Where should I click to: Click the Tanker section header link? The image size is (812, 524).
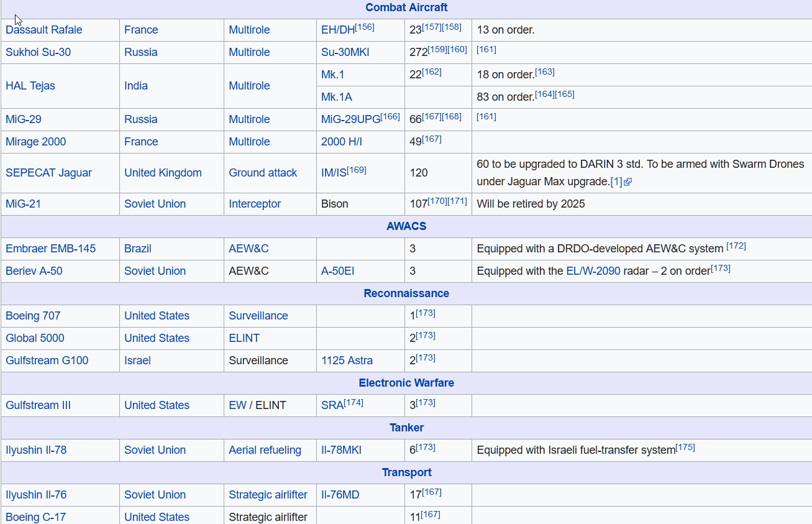406,428
